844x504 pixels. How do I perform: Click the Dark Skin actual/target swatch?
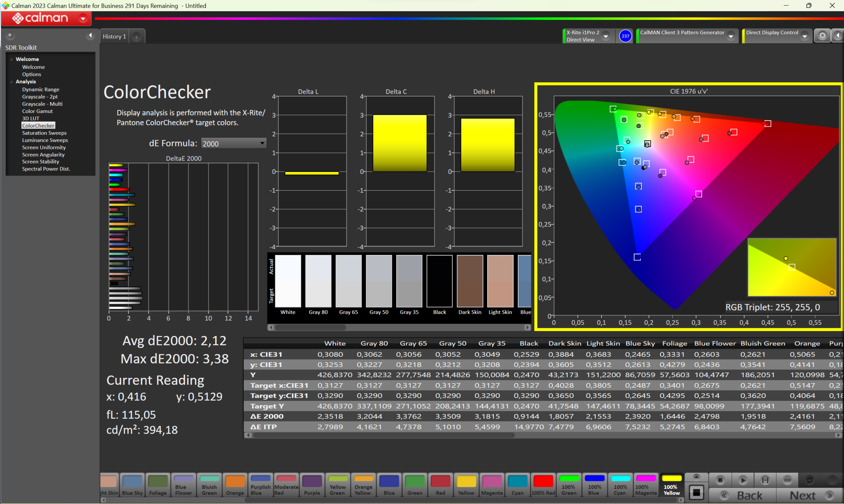470,281
